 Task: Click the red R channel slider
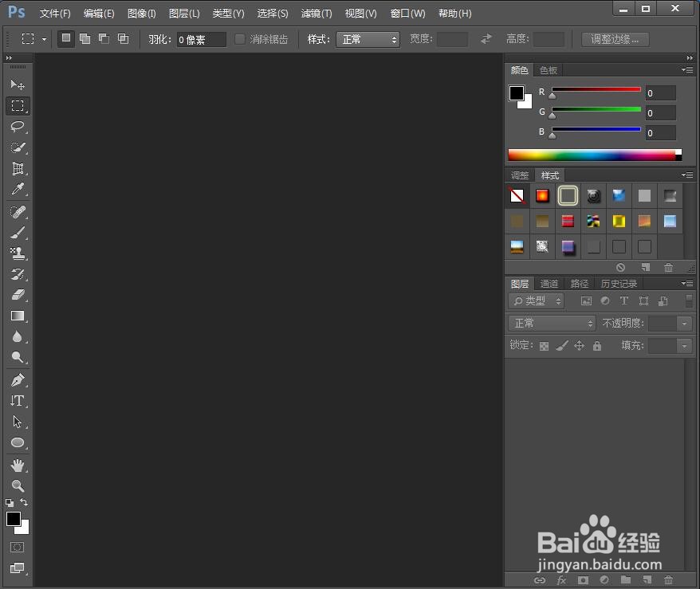(596, 90)
